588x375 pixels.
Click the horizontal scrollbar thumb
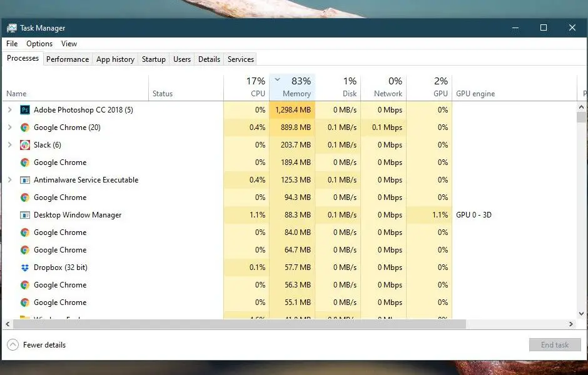(239, 324)
